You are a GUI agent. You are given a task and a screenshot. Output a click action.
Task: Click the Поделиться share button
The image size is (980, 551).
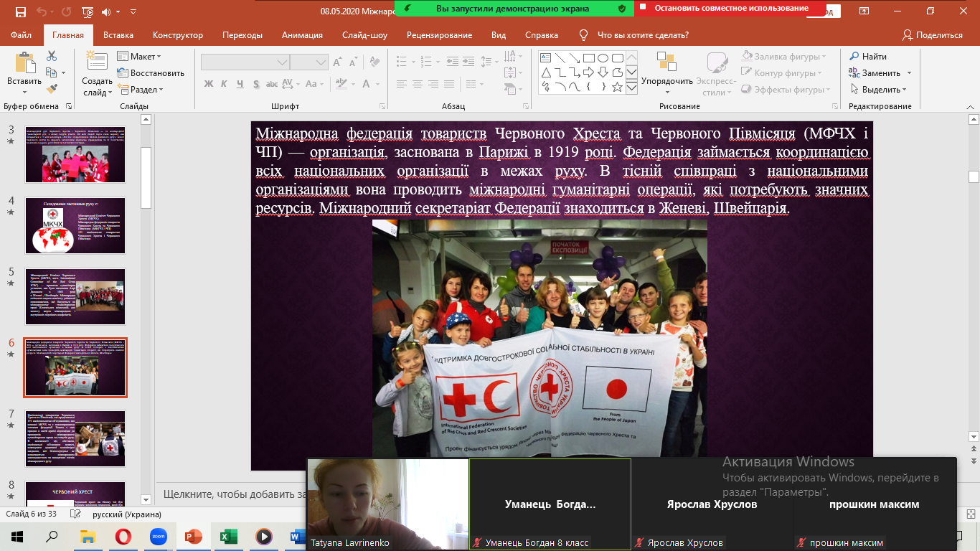click(933, 35)
